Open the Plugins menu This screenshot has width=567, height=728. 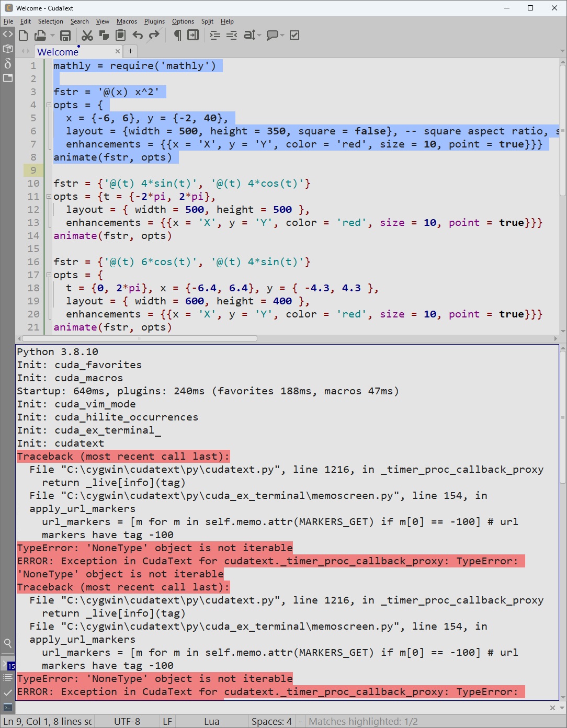pyautogui.click(x=154, y=21)
